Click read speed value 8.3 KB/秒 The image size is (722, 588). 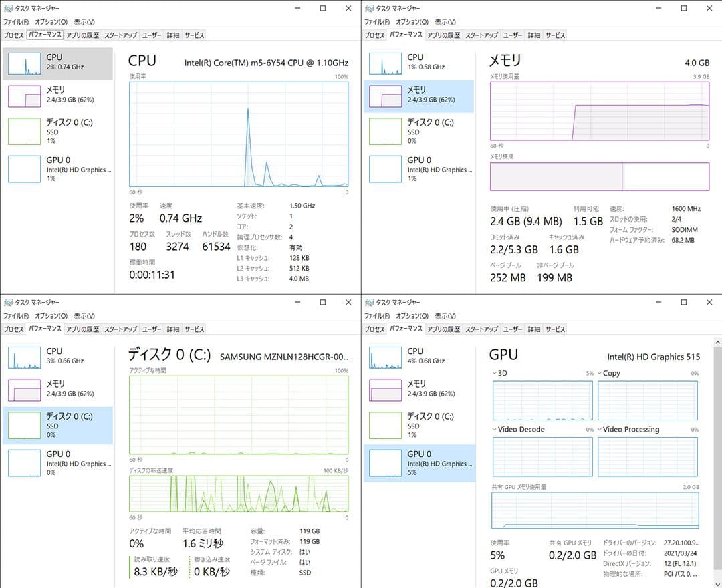[x=156, y=572]
